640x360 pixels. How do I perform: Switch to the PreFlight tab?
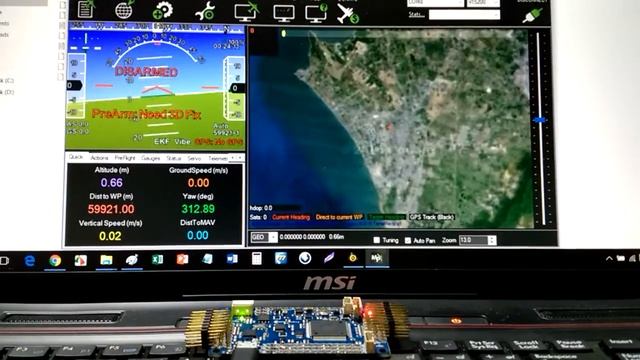[125, 158]
